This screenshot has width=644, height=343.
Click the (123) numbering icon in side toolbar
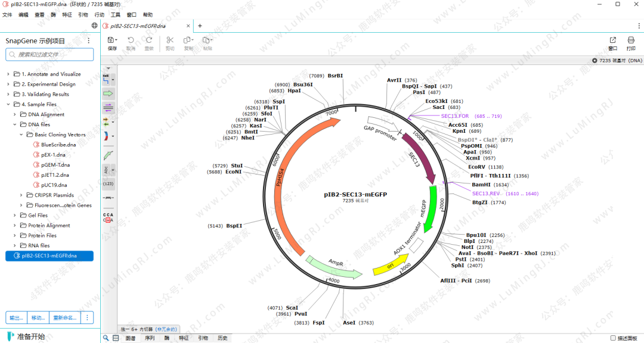[x=108, y=183]
